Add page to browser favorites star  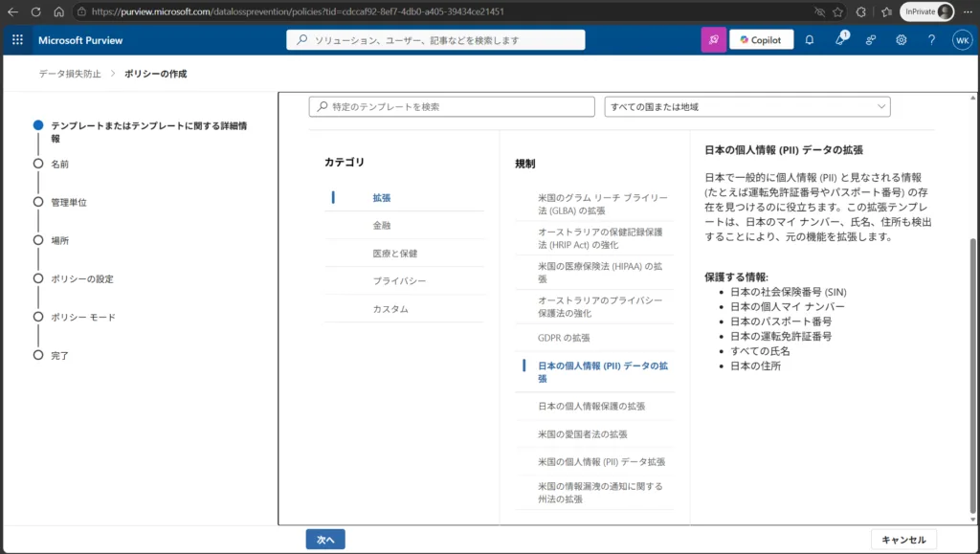click(x=837, y=11)
